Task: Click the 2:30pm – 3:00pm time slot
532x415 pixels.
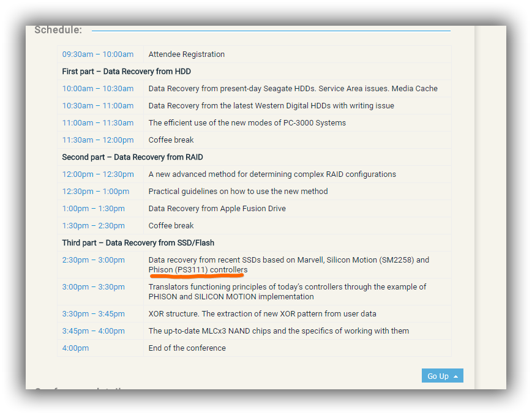Action: (x=93, y=260)
